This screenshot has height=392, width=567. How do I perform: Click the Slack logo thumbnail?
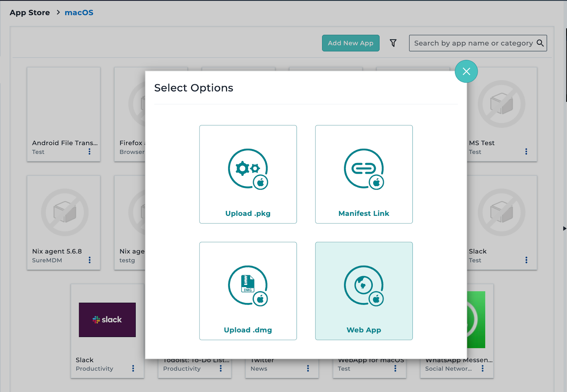pyautogui.click(x=107, y=320)
